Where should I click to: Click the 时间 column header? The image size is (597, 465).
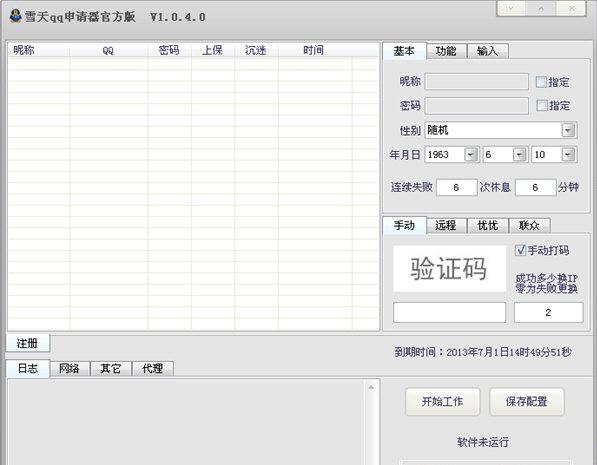point(314,50)
